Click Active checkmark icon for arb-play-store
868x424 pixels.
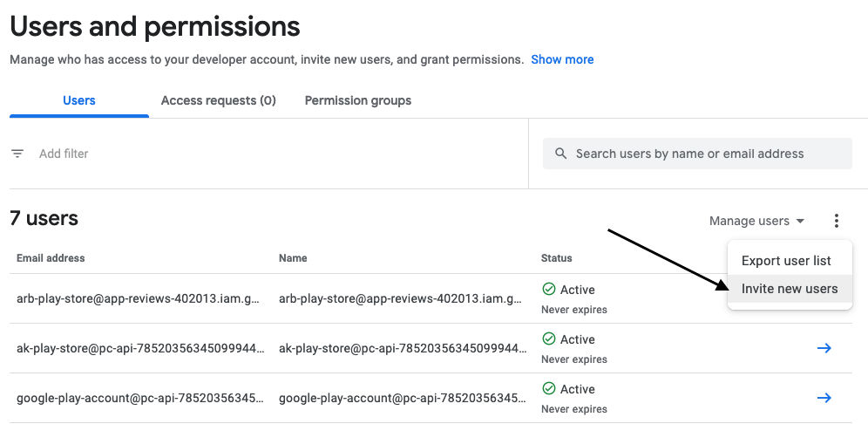click(x=549, y=290)
